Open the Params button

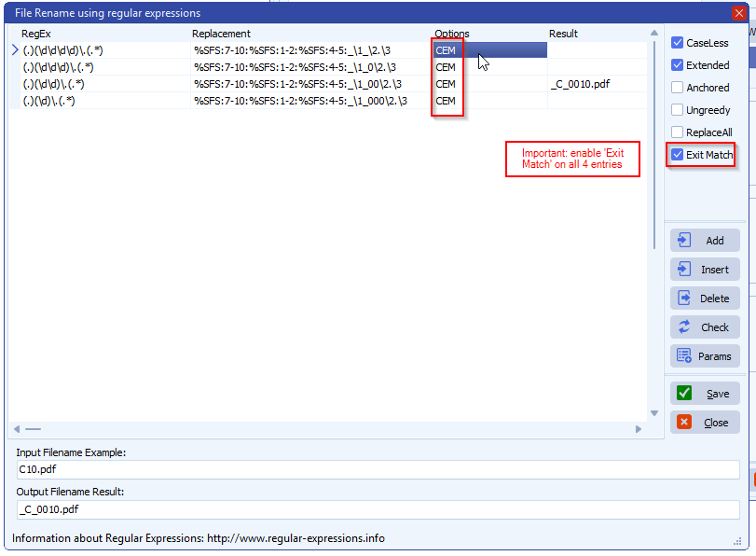(x=705, y=356)
